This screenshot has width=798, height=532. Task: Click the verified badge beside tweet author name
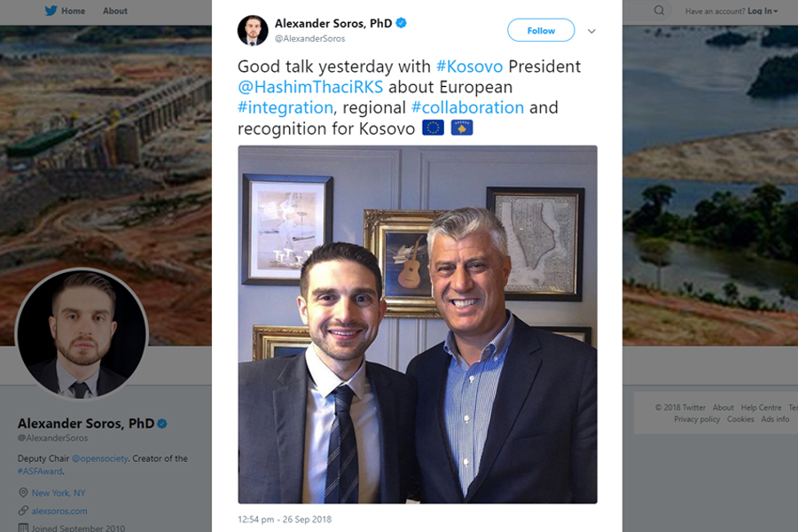pos(401,23)
